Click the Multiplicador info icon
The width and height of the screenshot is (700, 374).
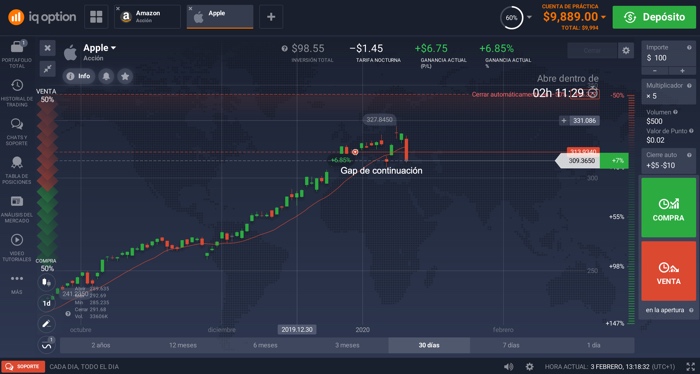pos(689,85)
